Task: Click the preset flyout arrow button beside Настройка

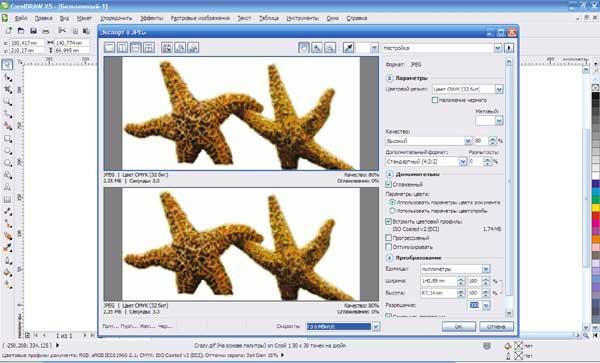Action: point(509,48)
